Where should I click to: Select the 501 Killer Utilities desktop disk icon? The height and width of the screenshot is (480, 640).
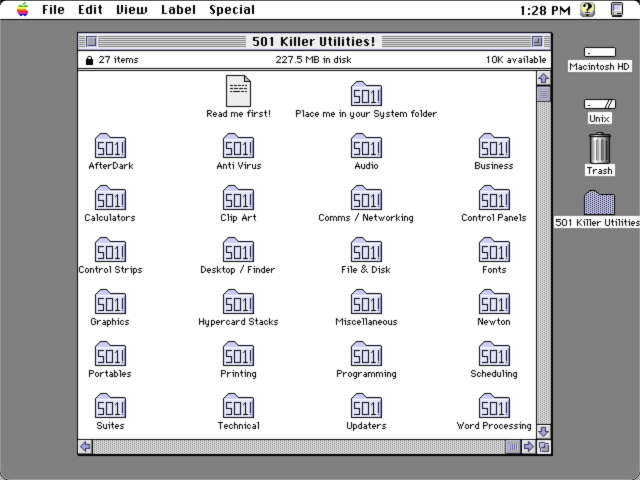pos(599,202)
